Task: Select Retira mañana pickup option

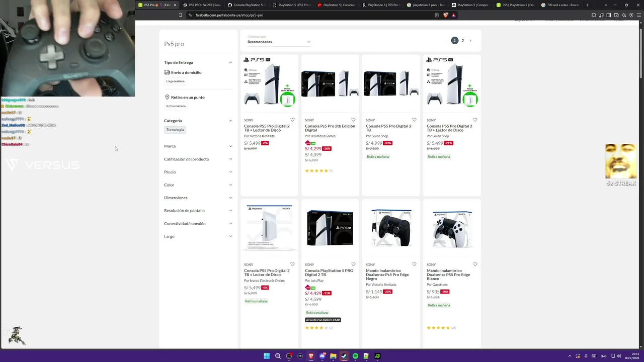Action: (x=176, y=106)
